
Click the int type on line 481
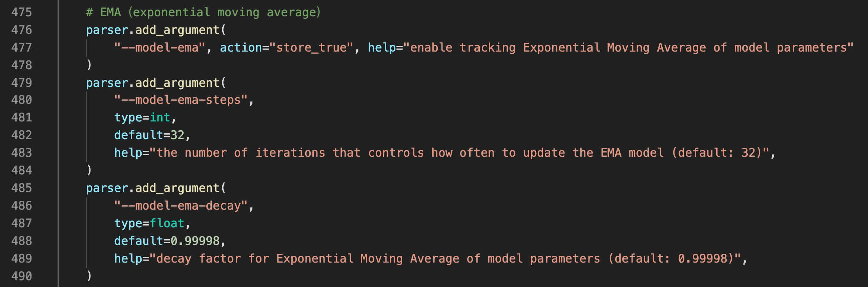160,118
